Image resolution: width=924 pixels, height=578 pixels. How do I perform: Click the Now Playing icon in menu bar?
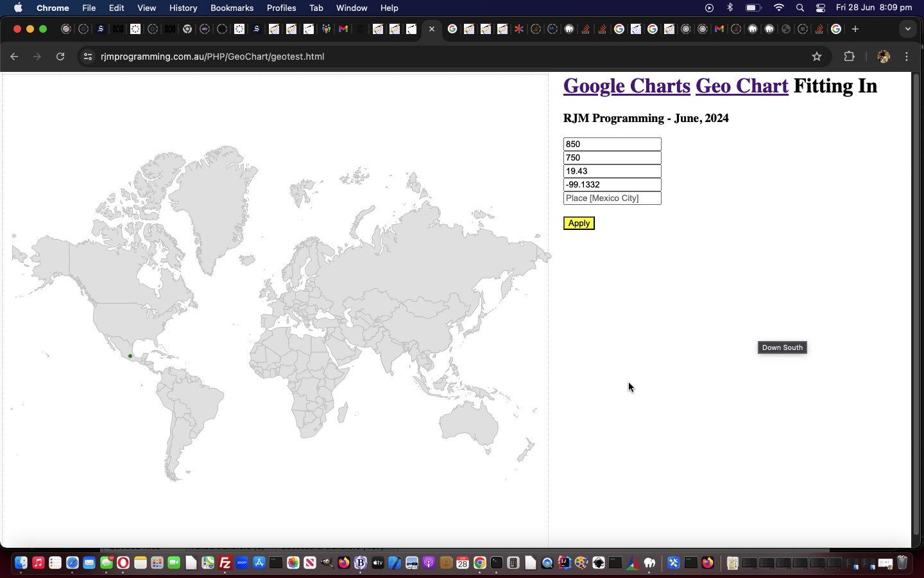[x=709, y=8]
